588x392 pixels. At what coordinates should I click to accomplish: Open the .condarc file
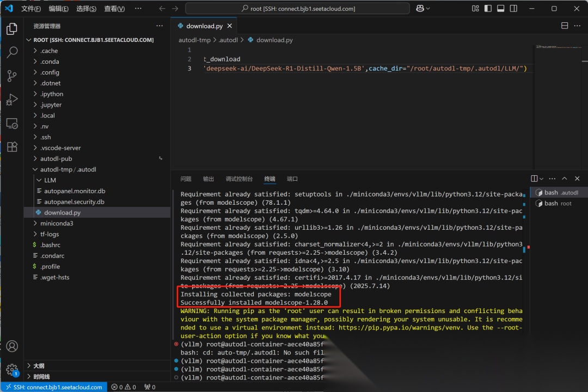[x=97, y=256]
